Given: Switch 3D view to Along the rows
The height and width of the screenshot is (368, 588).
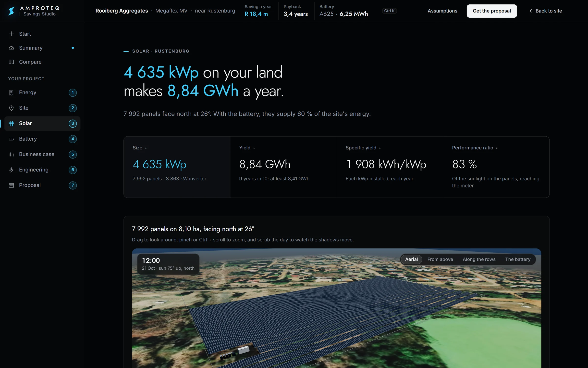Looking at the screenshot, I should pos(479,259).
